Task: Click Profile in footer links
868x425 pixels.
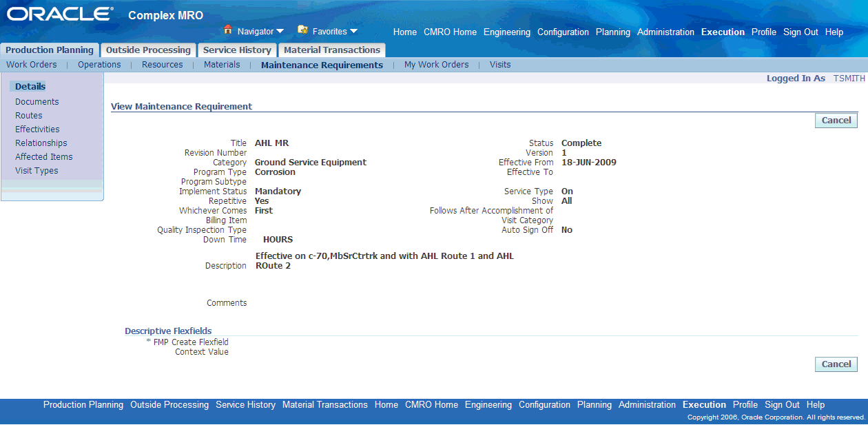Action: (745, 405)
